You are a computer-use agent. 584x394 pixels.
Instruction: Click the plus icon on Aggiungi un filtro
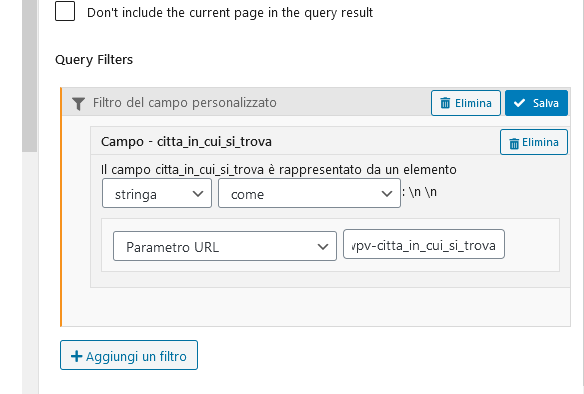[76, 356]
